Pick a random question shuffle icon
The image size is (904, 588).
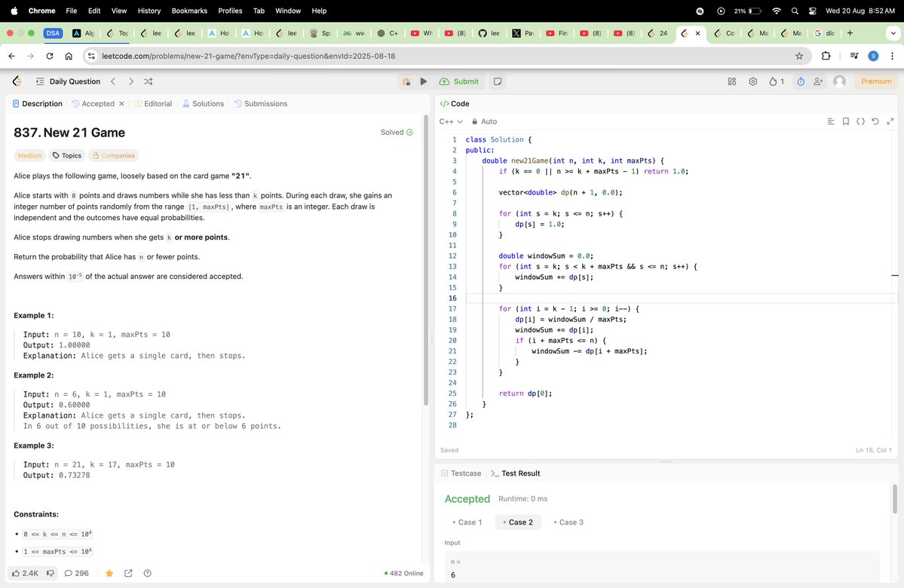[x=149, y=81]
